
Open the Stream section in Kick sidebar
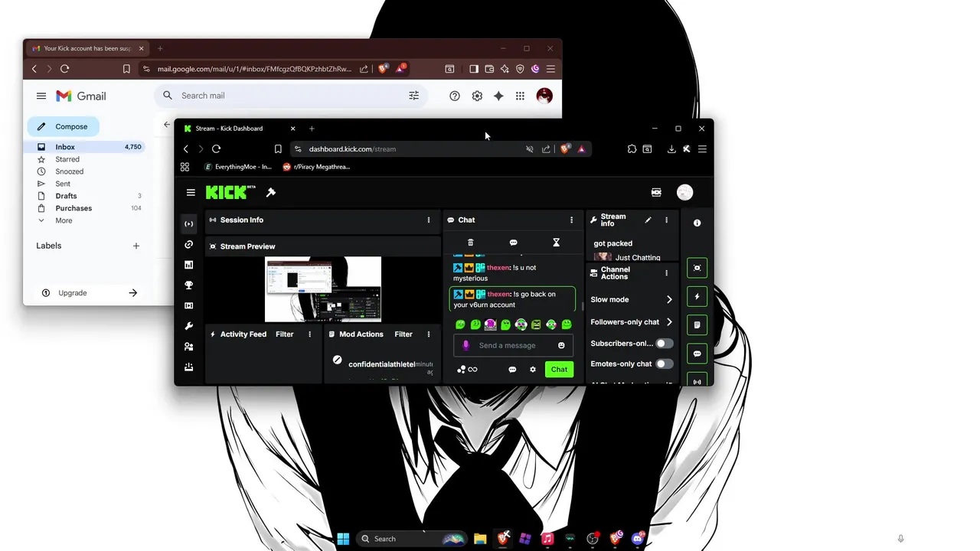point(189,223)
